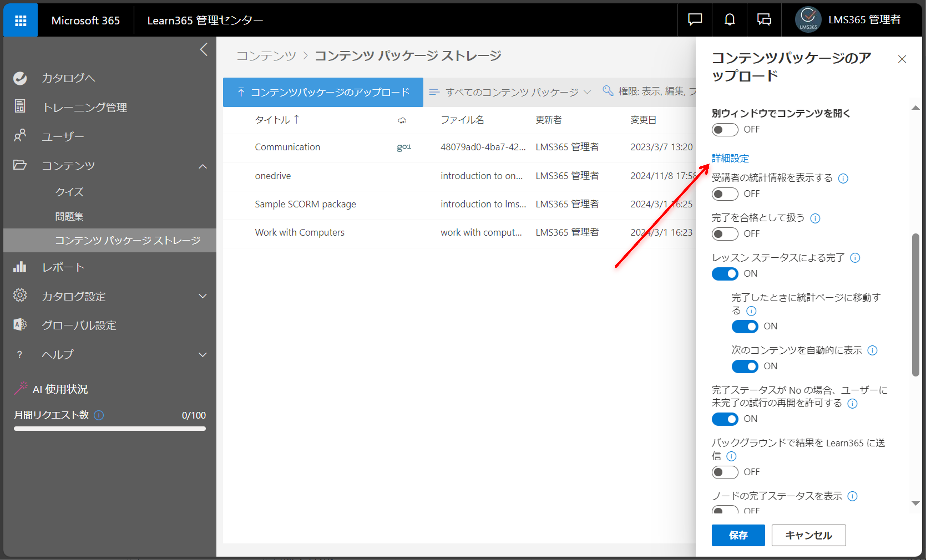Sort by タイトル column header
This screenshot has height=560, width=926.
[277, 120]
